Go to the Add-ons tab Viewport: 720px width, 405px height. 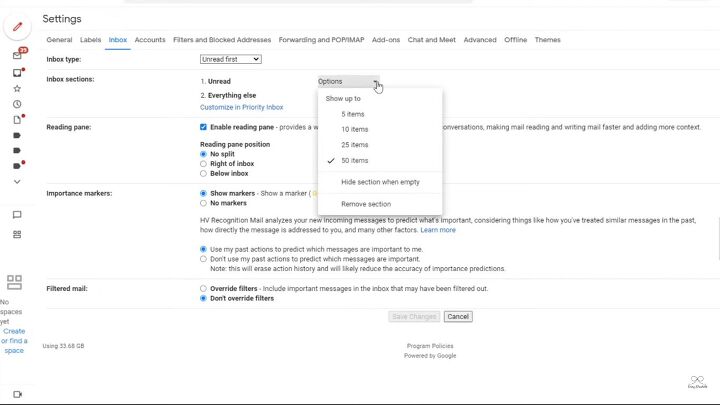pyautogui.click(x=386, y=40)
